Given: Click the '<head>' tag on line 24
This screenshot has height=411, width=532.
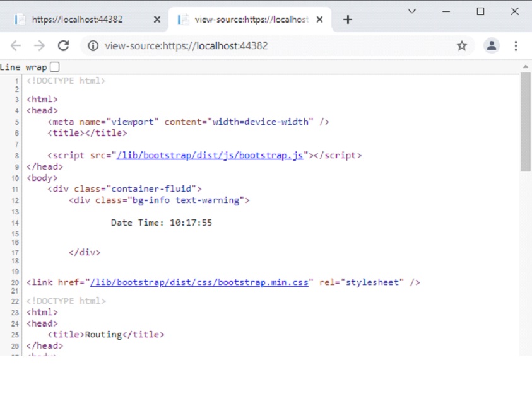Looking at the screenshot, I should [42, 323].
